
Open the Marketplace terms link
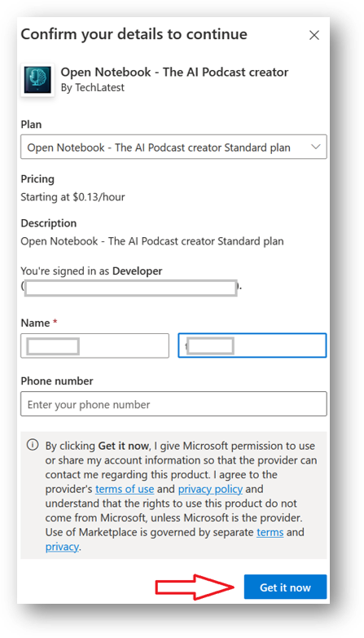[x=270, y=532]
